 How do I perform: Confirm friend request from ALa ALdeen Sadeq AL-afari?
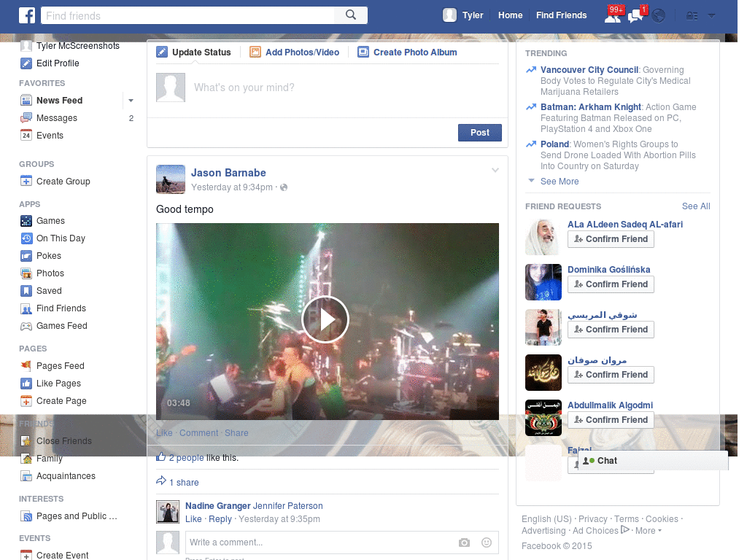[x=611, y=239]
